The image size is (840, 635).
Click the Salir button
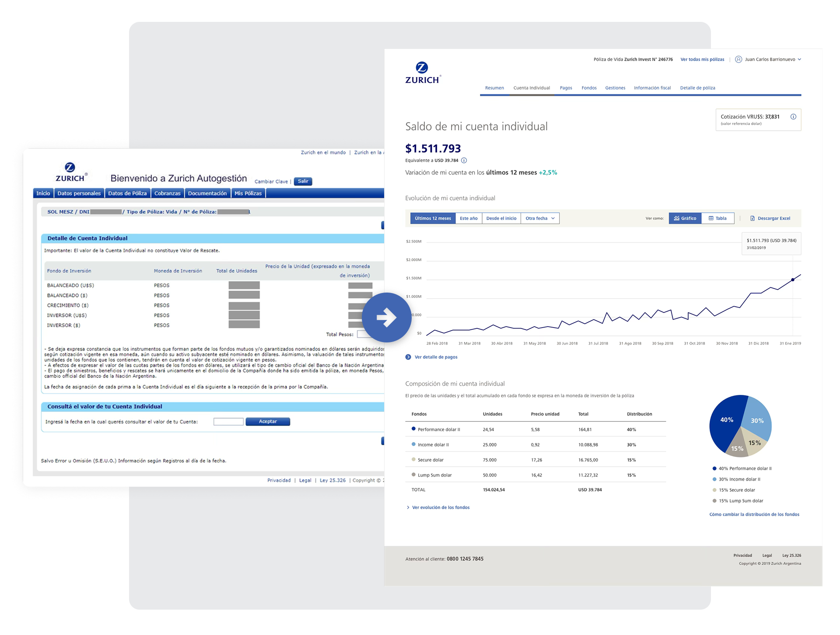coord(303,181)
